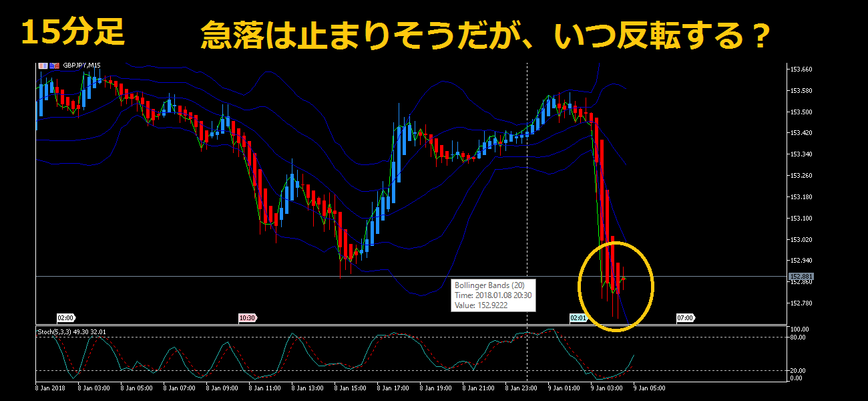Click the GBPJPY,M15 chart title

(82, 65)
